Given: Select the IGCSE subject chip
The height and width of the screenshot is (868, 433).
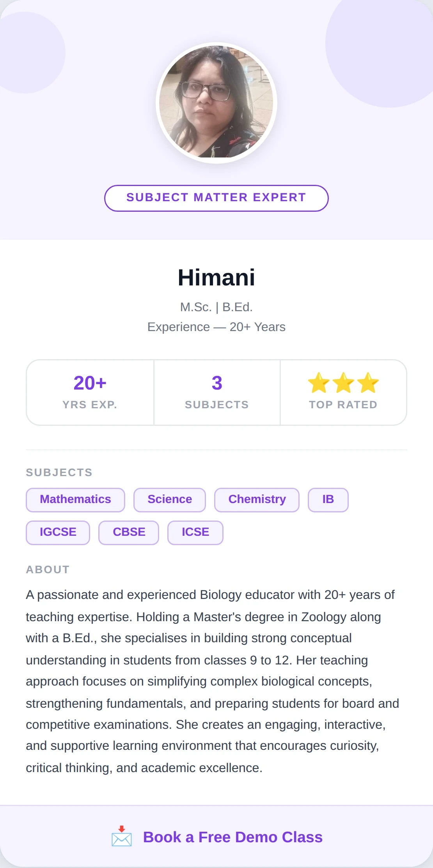Looking at the screenshot, I should click(57, 532).
